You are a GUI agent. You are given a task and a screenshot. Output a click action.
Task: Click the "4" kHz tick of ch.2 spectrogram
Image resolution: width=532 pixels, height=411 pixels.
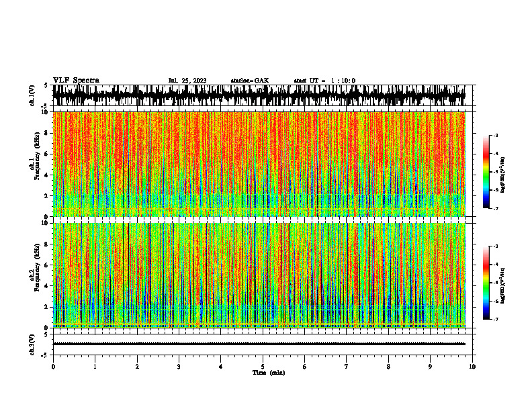coord(47,286)
